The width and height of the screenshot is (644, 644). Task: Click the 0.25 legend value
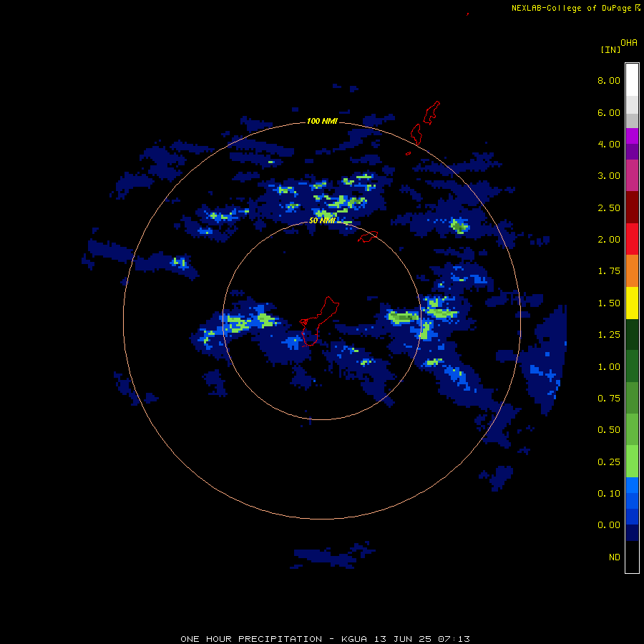point(609,462)
